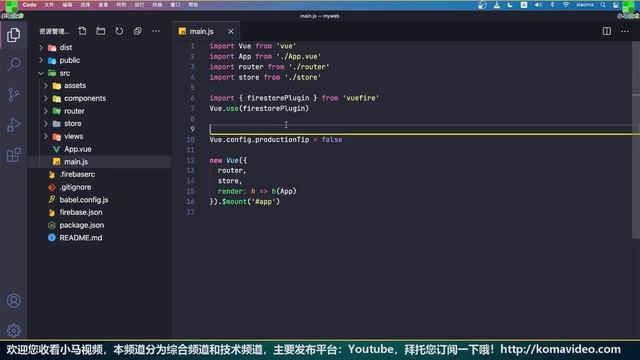Open Spotlight search magnifier in menu bar
The image size is (640, 360).
click(603, 5)
